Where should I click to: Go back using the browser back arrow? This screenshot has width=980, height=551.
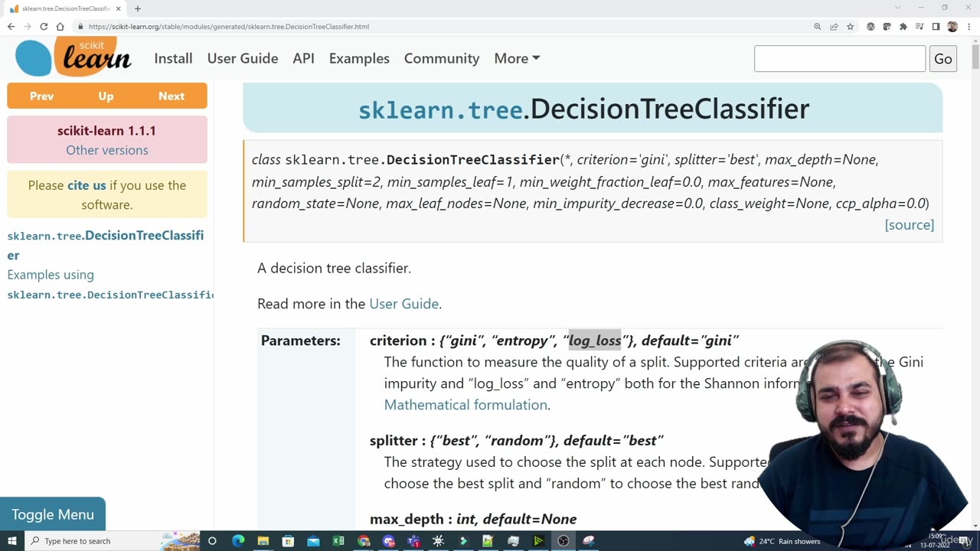click(x=11, y=26)
